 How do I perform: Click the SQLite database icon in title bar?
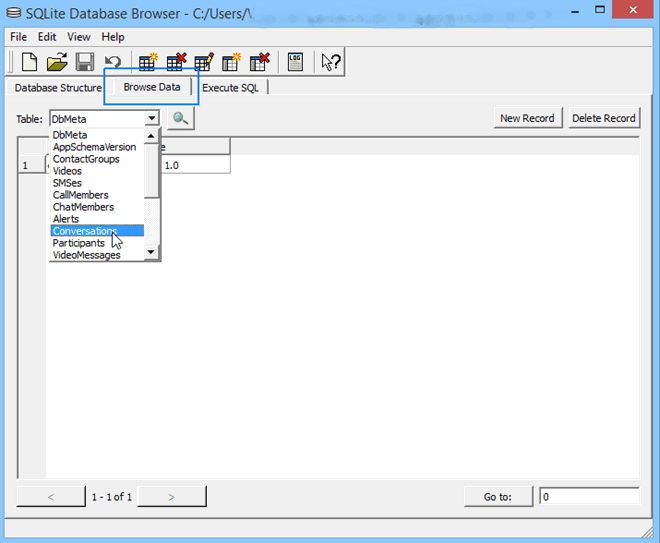pyautogui.click(x=13, y=13)
